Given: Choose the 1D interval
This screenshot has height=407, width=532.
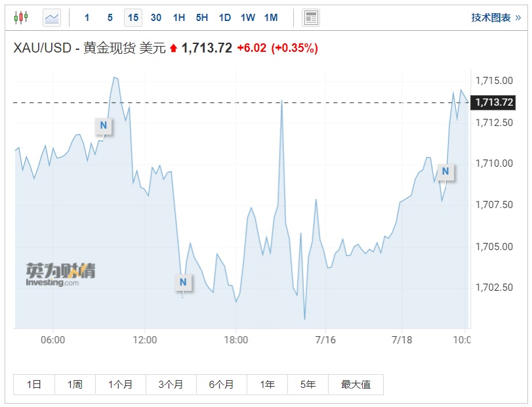Looking at the screenshot, I should click(225, 18).
